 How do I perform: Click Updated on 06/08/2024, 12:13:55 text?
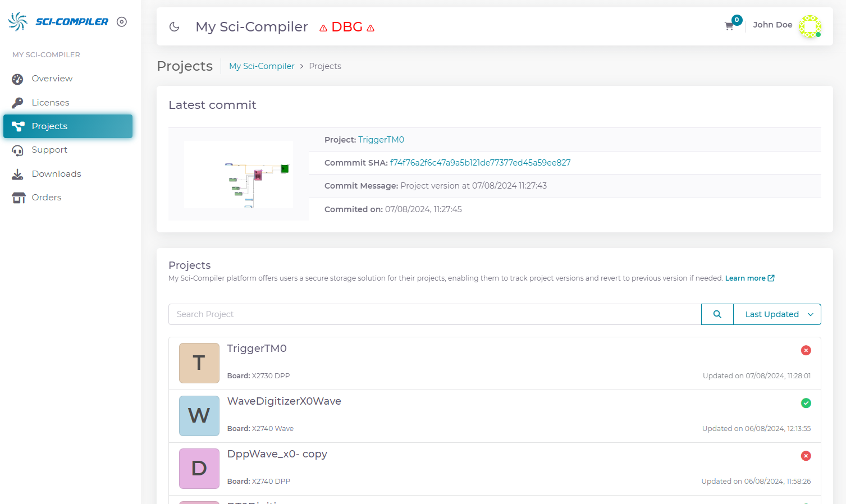click(756, 429)
